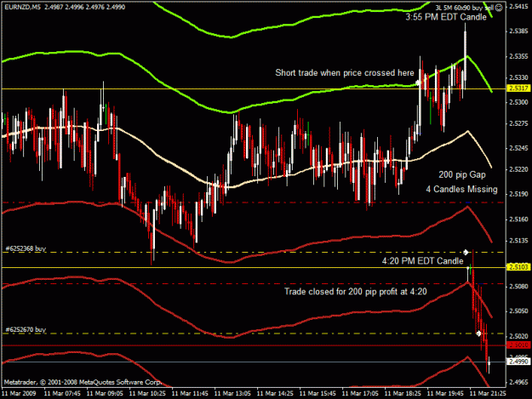Click '11 Mar 19:45' on the time axis
The height and width of the screenshot is (399, 532).
(x=445, y=394)
